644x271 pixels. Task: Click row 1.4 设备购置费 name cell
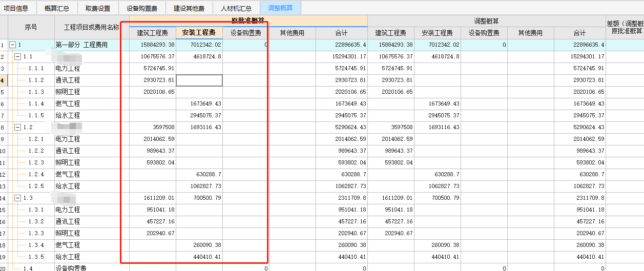pos(92,268)
